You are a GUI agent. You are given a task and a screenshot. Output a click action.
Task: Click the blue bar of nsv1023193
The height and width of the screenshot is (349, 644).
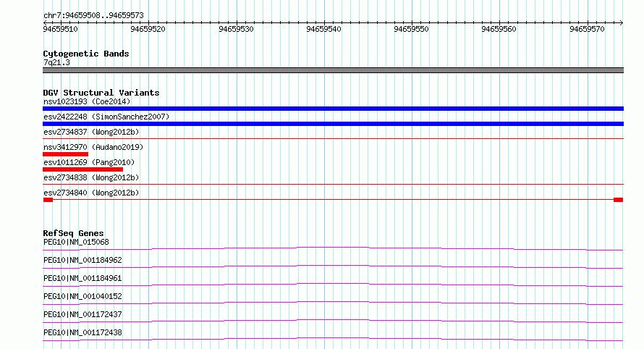[333, 109]
